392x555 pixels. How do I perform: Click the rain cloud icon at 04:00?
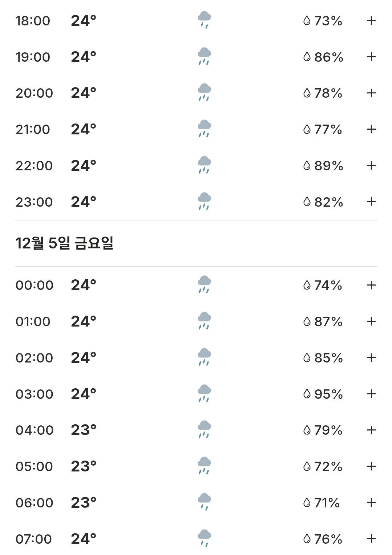(204, 429)
